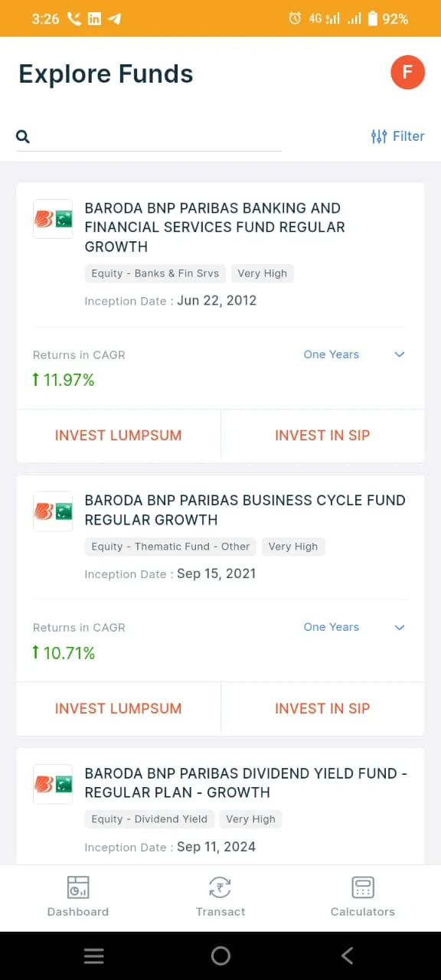Image resolution: width=441 pixels, height=980 pixels.
Task: Tap INVEST IN SIP on Business Cycle Fund
Action: [x=322, y=708]
